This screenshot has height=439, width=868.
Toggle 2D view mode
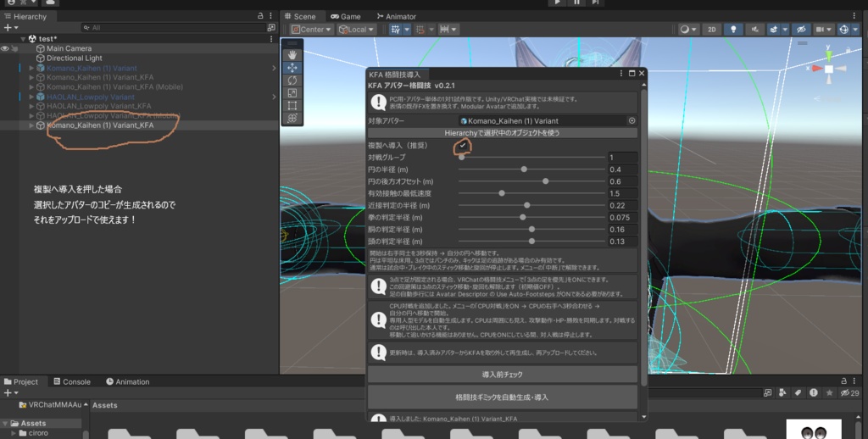(712, 30)
